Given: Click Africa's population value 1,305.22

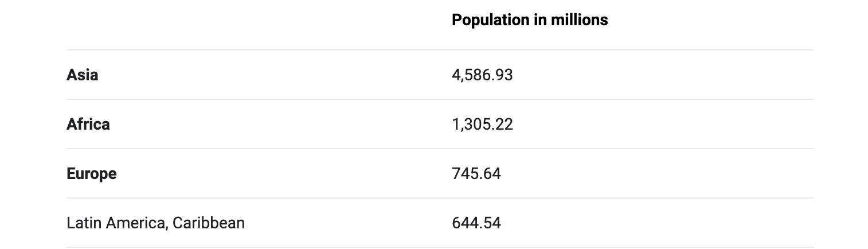Looking at the screenshot, I should coord(482,124).
